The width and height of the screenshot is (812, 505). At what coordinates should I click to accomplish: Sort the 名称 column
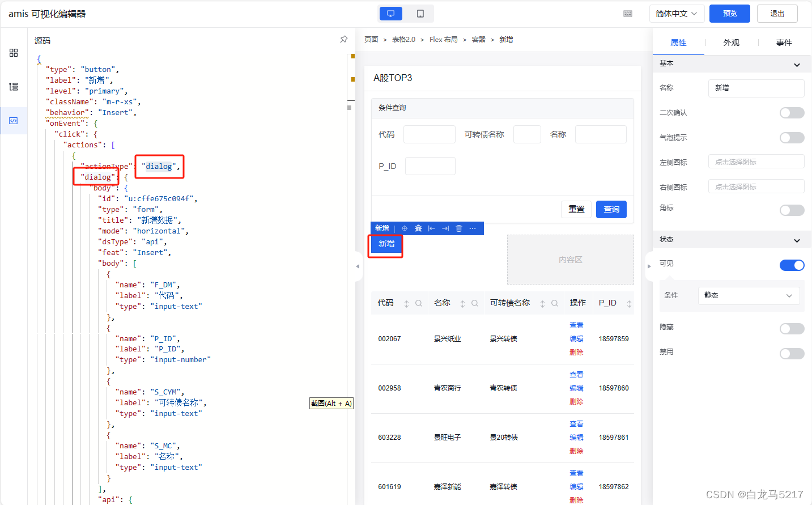(462, 304)
